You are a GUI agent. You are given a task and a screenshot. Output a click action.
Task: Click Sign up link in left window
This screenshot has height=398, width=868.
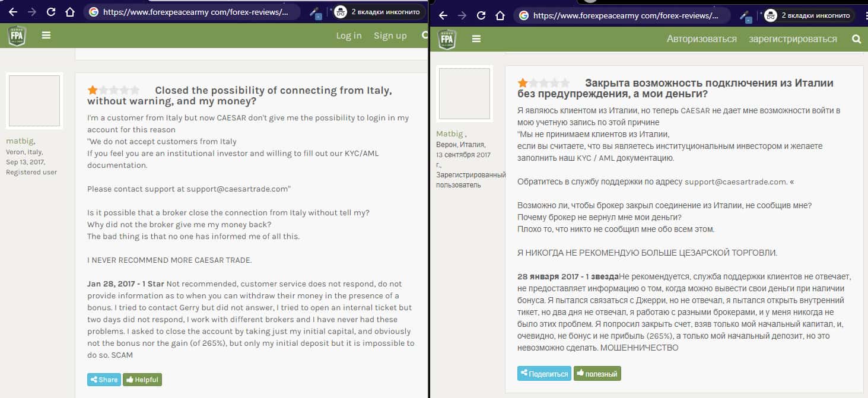click(x=390, y=36)
